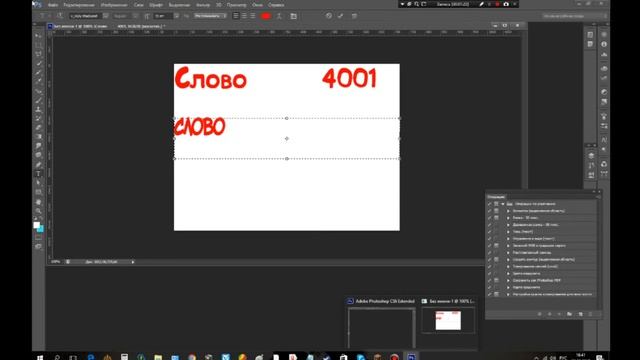Stop recording in Actions panel
Viewport: 640px width, 360px height.
(x=540, y=314)
